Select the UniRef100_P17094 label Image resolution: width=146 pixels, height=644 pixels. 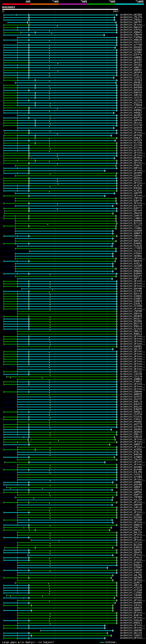[x=131, y=143]
